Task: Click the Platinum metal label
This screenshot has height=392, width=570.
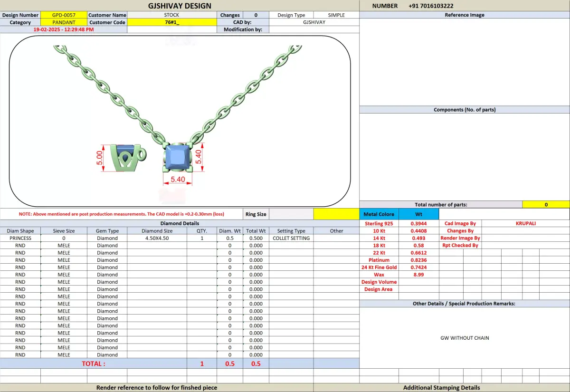Action: click(x=379, y=260)
